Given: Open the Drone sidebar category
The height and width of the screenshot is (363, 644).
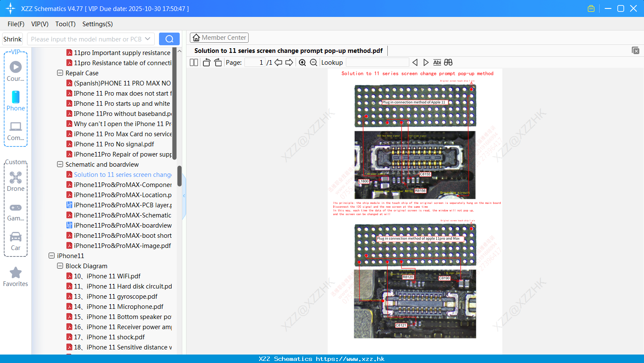Looking at the screenshot, I should (16, 181).
